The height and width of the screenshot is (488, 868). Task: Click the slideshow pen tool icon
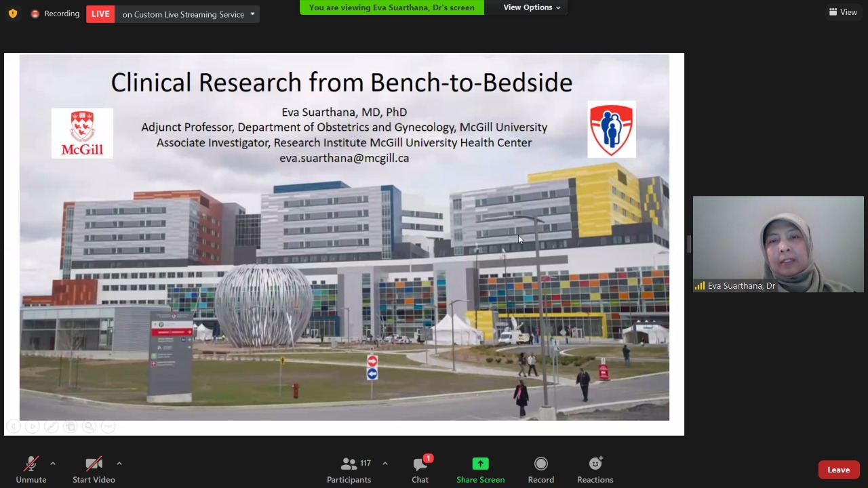click(51, 426)
